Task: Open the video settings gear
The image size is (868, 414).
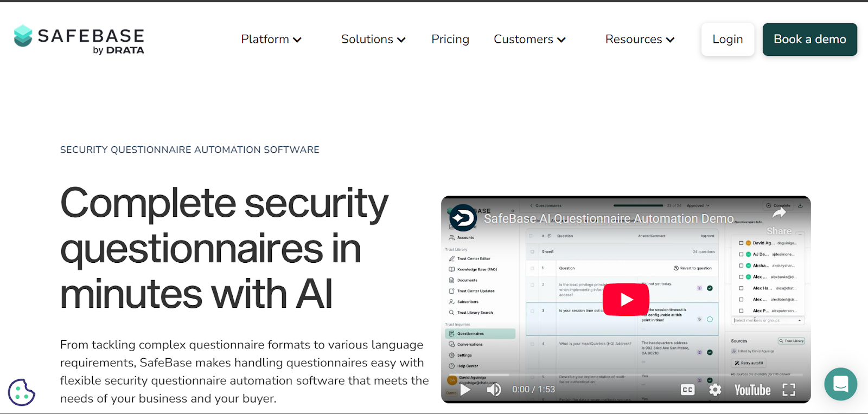Action: [x=716, y=390]
